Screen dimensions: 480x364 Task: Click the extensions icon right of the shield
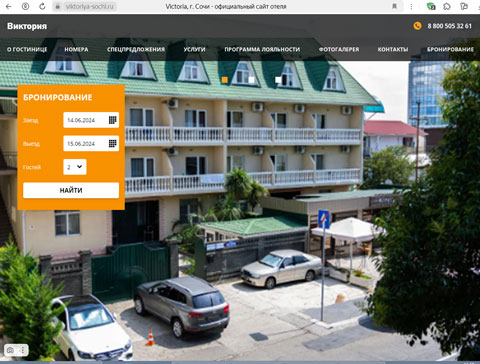point(447,6)
